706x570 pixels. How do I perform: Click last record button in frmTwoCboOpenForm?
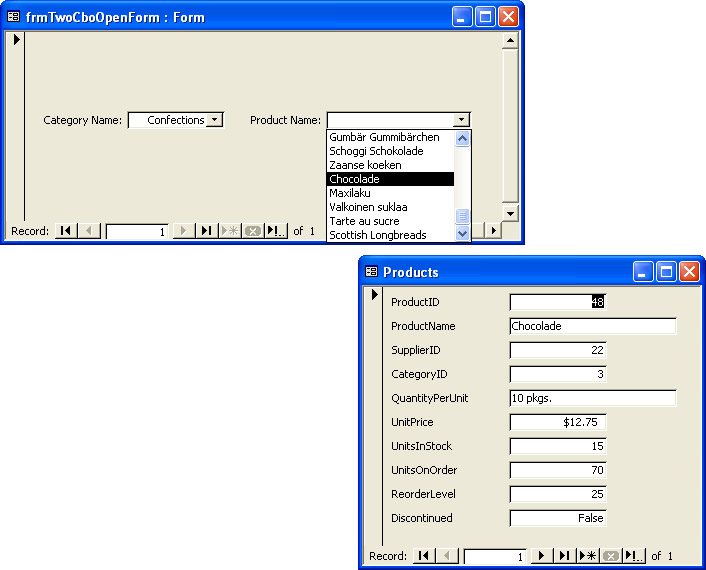tap(206, 231)
